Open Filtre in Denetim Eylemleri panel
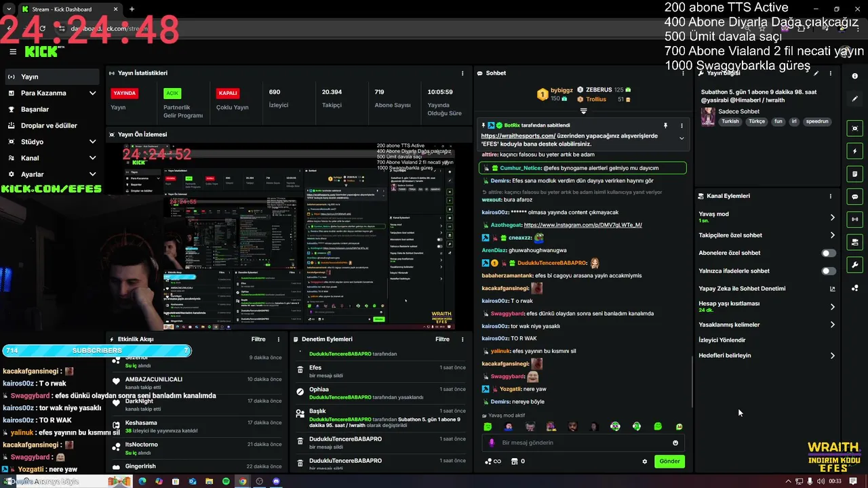 (x=442, y=339)
